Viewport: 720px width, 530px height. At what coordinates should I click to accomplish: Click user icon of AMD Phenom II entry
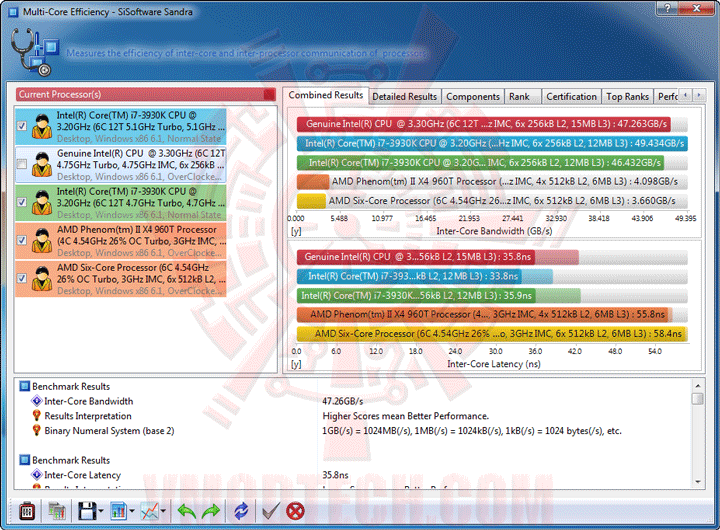pos(42,241)
